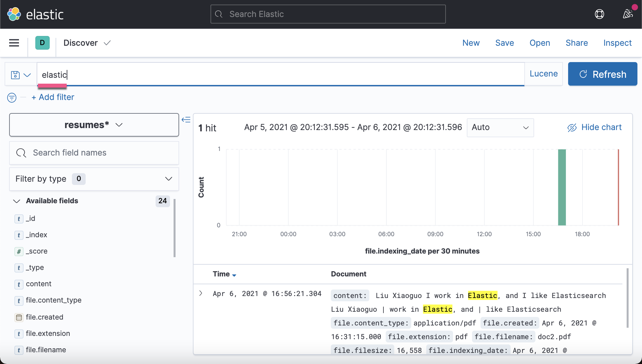Image resolution: width=642 pixels, height=364 pixels.
Task: Click the filter options circle icon
Action: click(12, 97)
